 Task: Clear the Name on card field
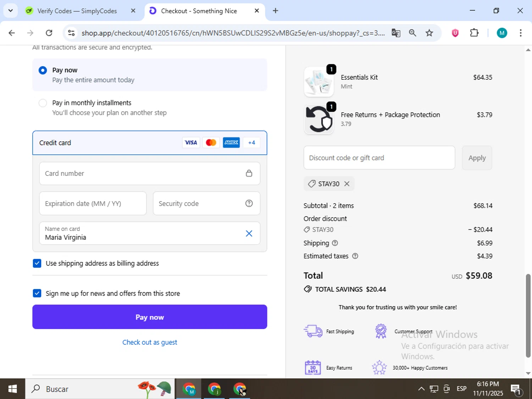coord(249,233)
